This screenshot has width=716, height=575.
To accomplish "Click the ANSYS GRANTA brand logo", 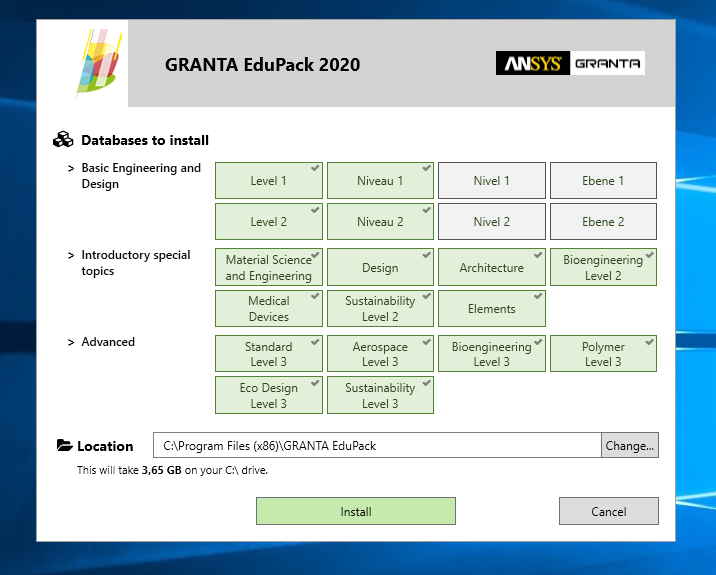I will [x=570, y=64].
